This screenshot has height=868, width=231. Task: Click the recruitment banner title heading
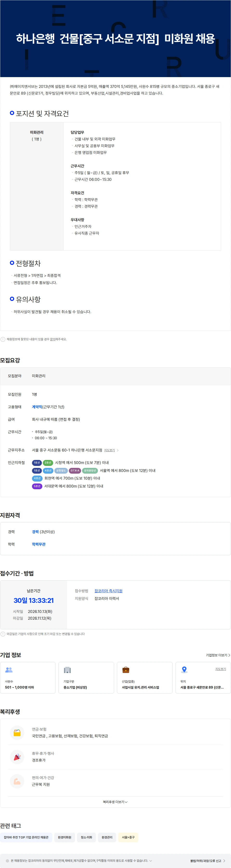pos(115,38)
